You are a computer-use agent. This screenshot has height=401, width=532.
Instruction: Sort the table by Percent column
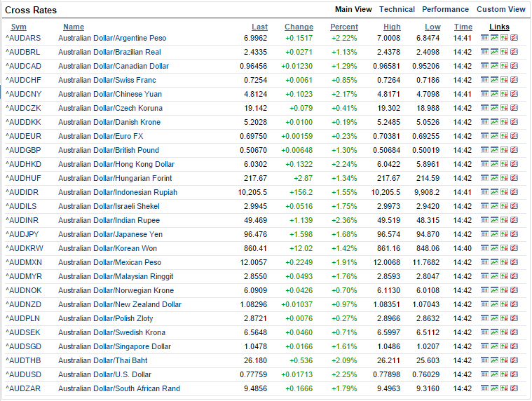coord(343,27)
